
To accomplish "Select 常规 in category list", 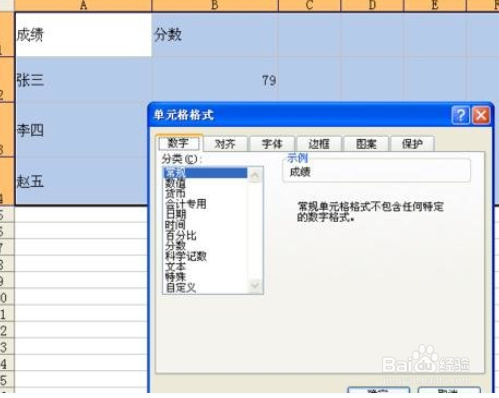I will tap(205, 173).
